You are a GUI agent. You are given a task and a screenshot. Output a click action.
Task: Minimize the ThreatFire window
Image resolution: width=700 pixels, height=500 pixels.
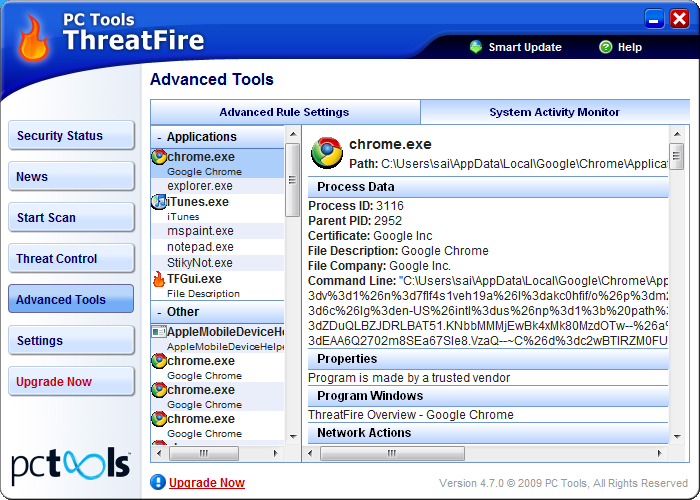pos(654,19)
